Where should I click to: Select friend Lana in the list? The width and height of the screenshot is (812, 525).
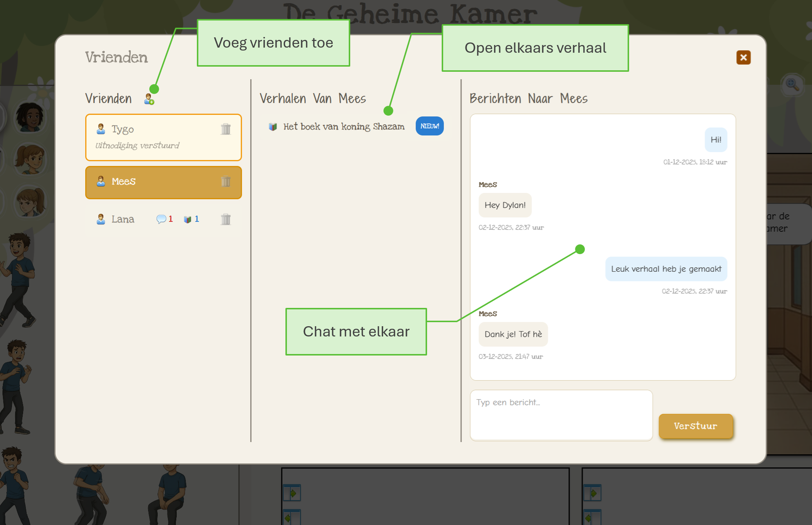(123, 219)
